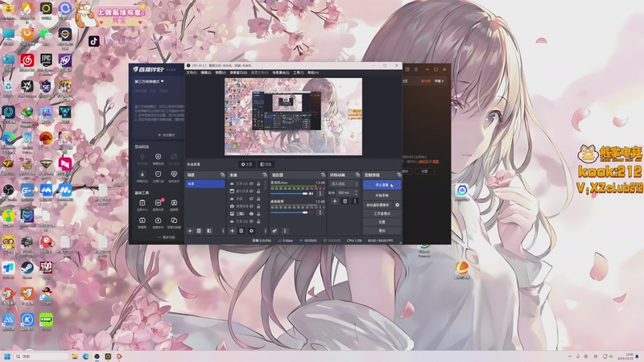Screen dimensions: 644x362
Task: Open advanced audio properties gear icon in mixer
Action: (275, 231)
